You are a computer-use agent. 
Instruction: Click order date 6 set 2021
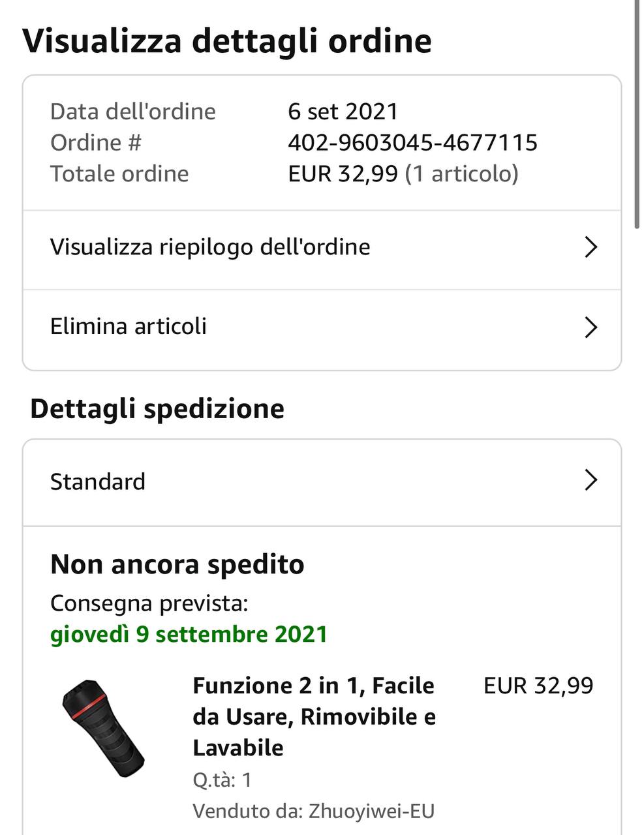tap(343, 112)
